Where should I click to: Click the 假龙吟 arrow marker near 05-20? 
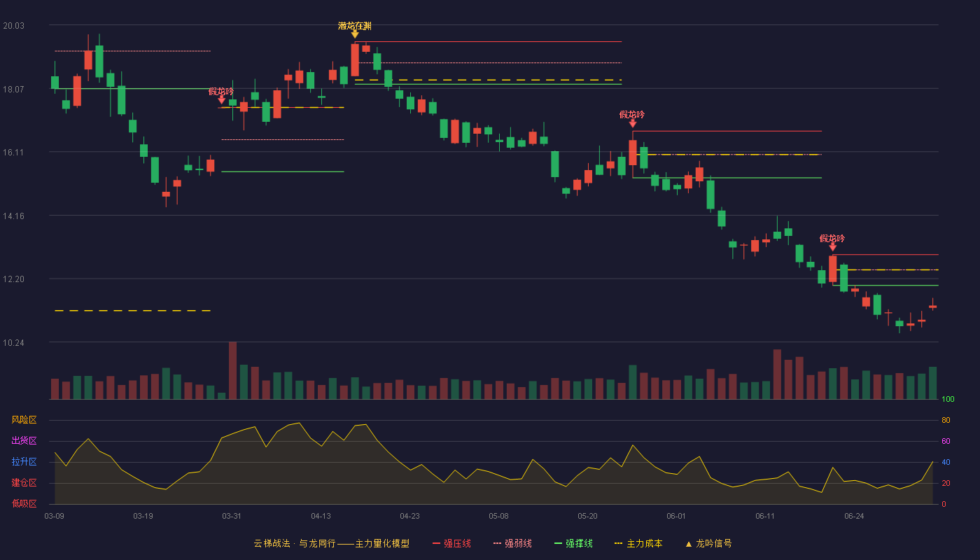coord(633,123)
